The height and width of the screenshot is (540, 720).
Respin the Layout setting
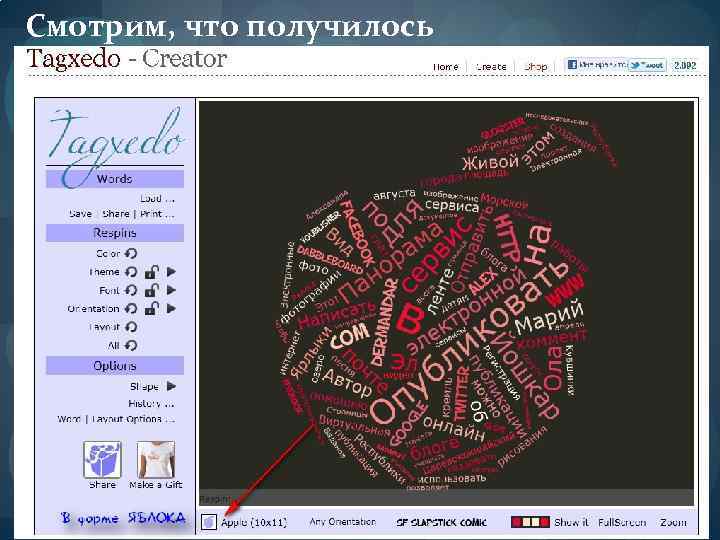click(131, 327)
